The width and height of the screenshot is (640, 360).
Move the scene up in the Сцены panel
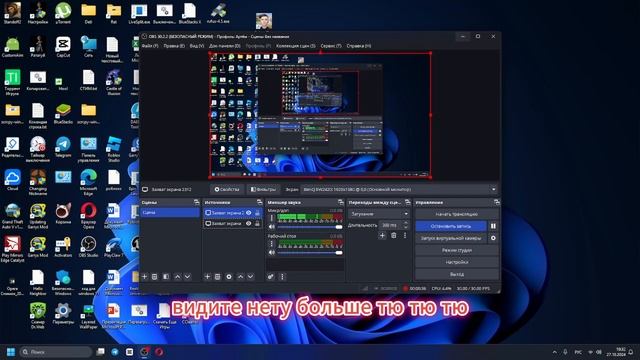point(177,276)
